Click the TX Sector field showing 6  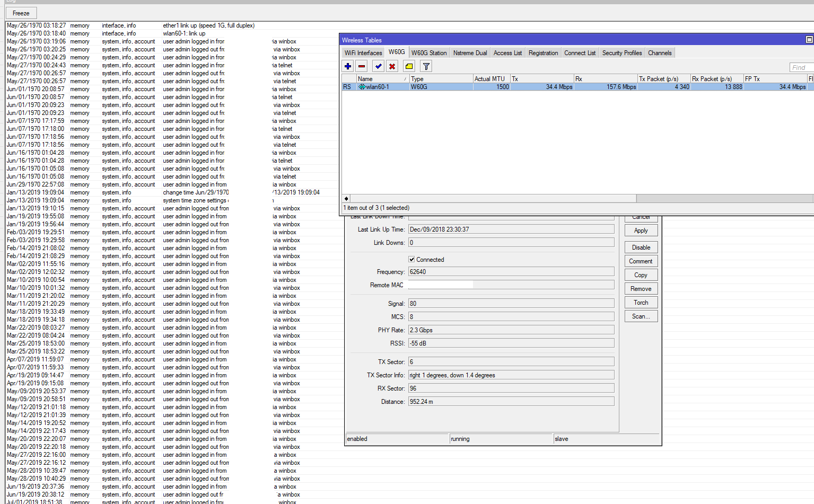pyautogui.click(x=511, y=362)
